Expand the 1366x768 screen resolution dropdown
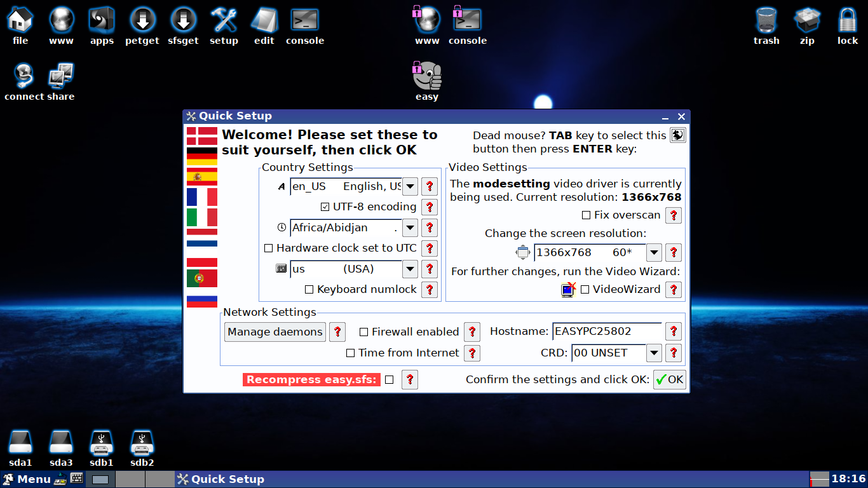This screenshot has height=488, width=868. (654, 252)
